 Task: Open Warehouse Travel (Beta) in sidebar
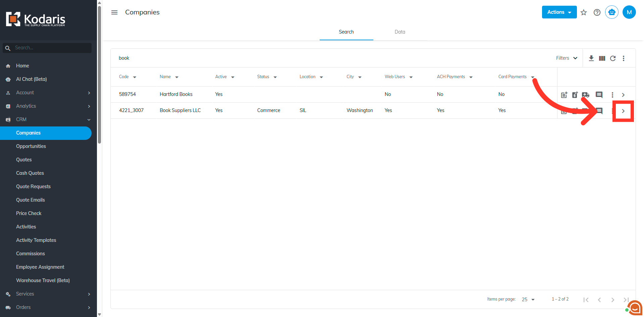[x=43, y=280]
